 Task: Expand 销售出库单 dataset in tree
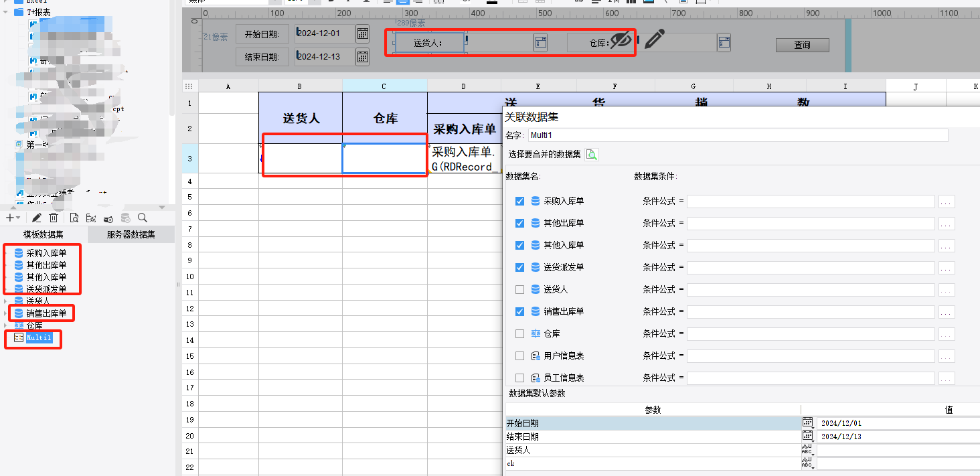pos(7,313)
